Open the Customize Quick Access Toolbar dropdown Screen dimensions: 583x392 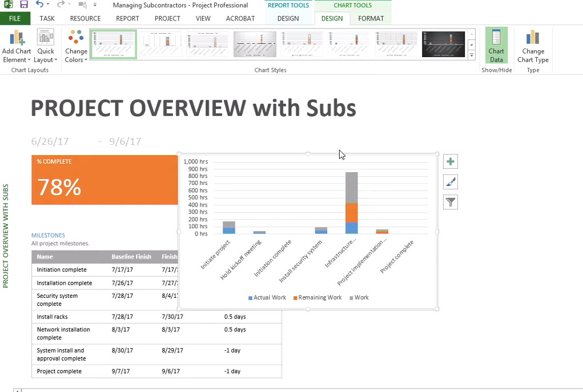point(95,6)
